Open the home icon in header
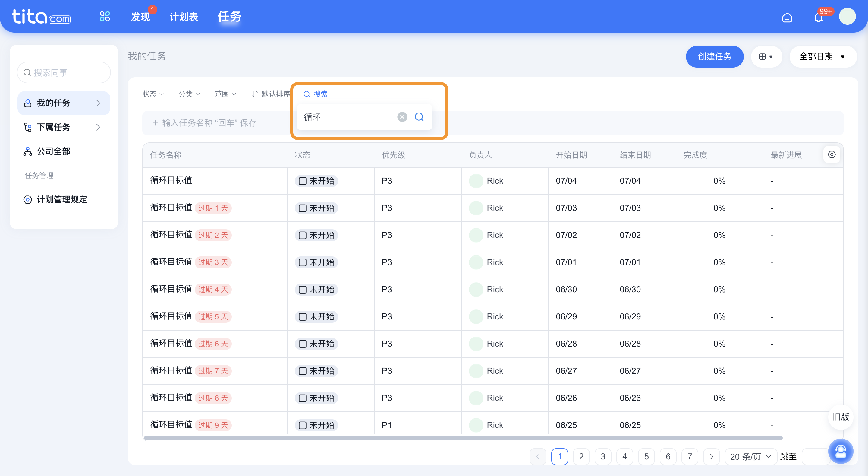 click(787, 17)
